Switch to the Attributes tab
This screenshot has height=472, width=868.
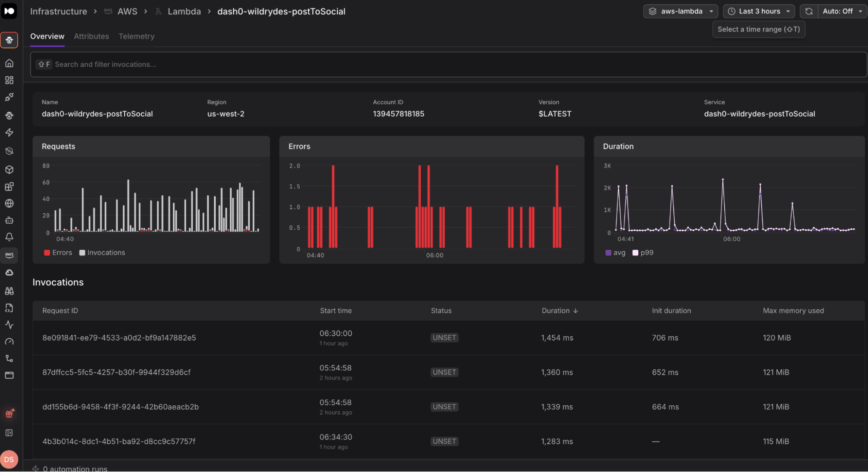pos(91,36)
